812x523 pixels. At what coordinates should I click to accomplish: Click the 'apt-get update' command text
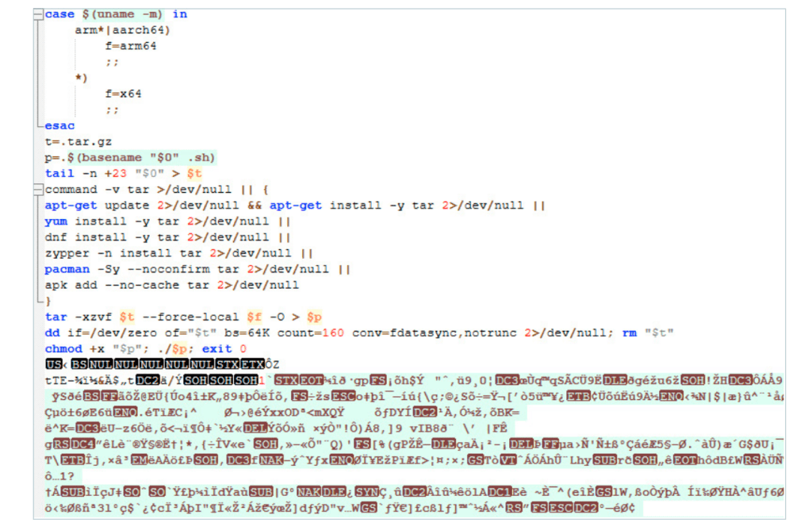(x=97, y=206)
